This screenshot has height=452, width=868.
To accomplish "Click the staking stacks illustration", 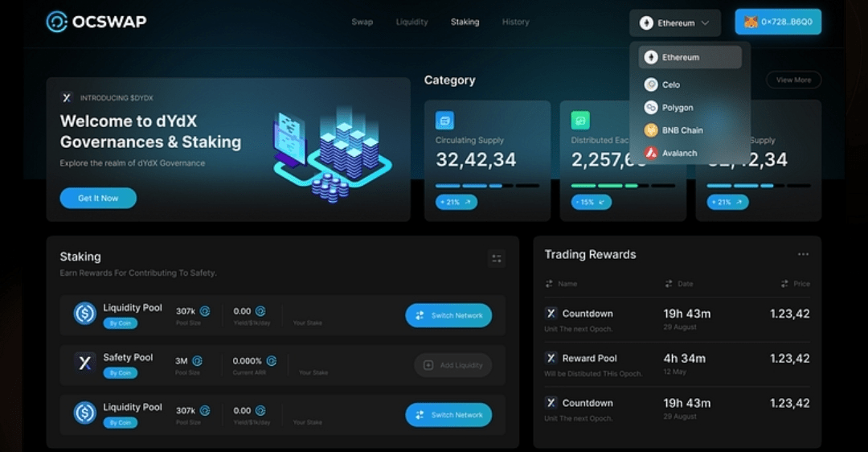I will pyautogui.click(x=332, y=154).
